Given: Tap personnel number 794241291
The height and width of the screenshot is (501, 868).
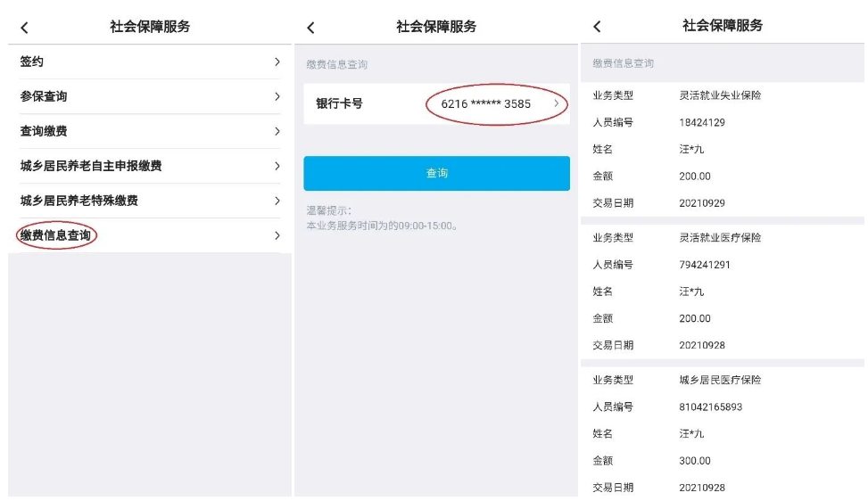Looking at the screenshot, I should coord(705,265).
